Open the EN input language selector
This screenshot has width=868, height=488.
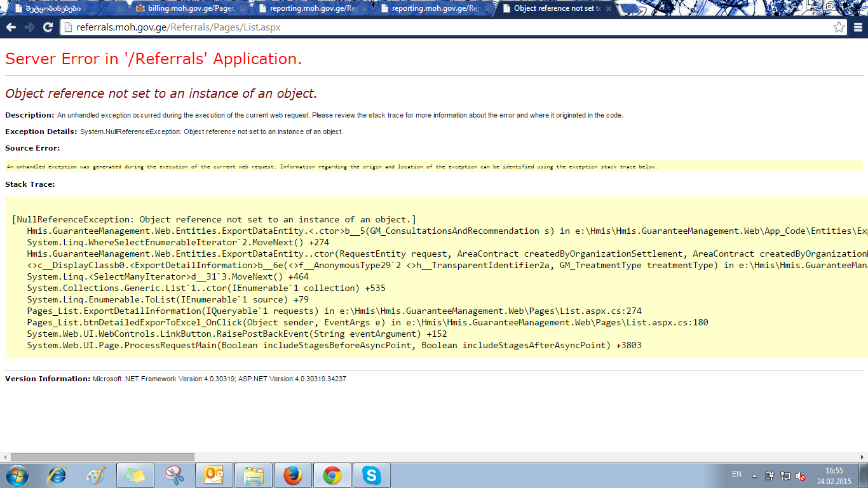736,474
